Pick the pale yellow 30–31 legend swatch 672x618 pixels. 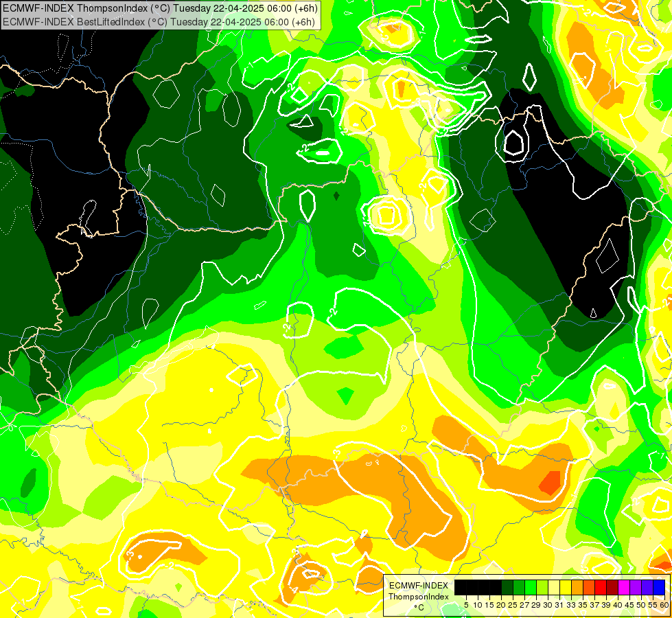(x=554, y=588)
